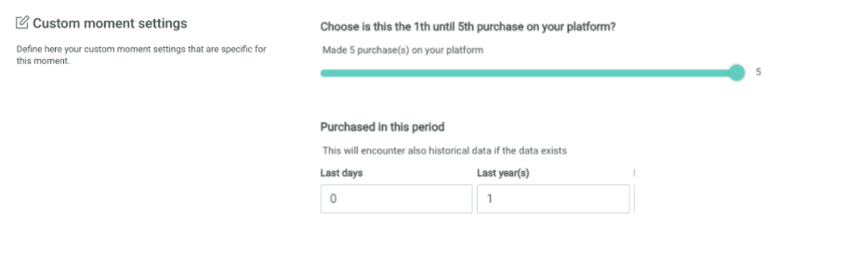Click the value 0 in Last days

[333, 200]
